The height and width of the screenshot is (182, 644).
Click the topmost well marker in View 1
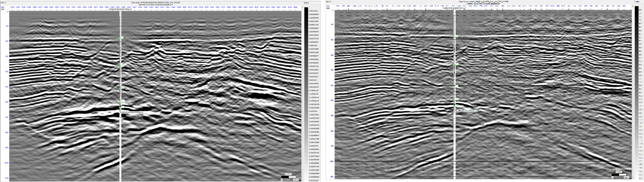pyautogui.click(x=456, y=37)
